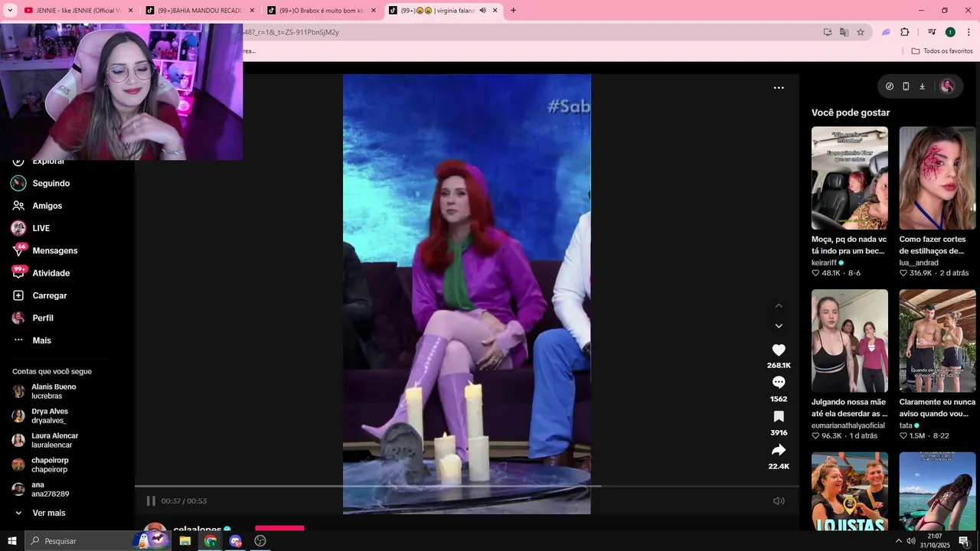Open File Explorer from the taskbar
Image resolution: width=980 pixels, height=551 pixels.
click(x=185, y=541)
